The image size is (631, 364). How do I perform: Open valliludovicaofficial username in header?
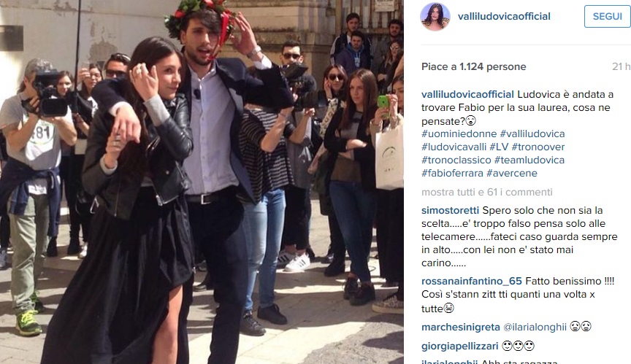point(504,17)
